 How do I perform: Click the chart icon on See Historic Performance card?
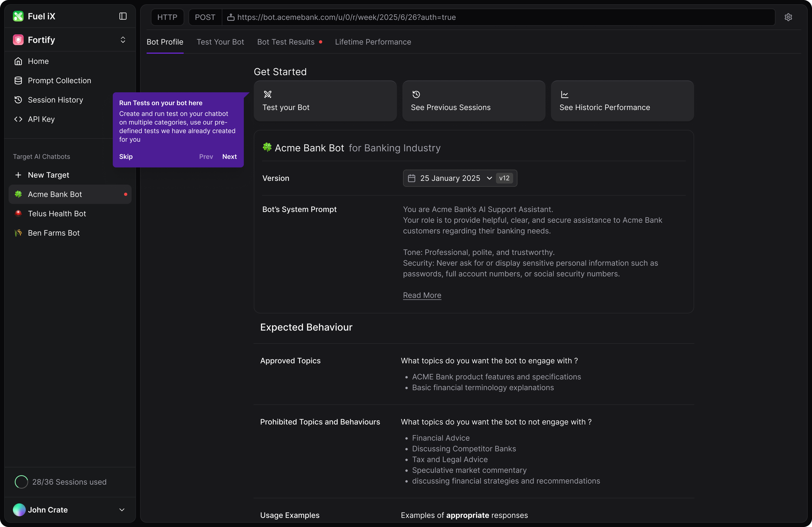(x=565, y=94)
